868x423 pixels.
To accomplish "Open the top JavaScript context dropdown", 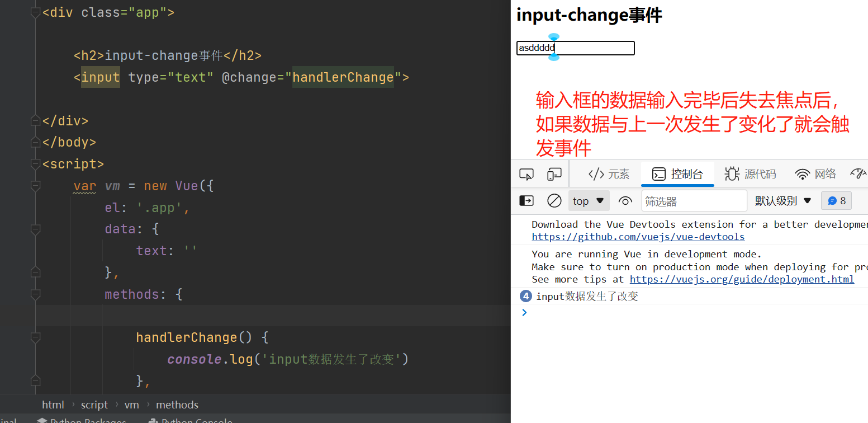I will [589, 201].
